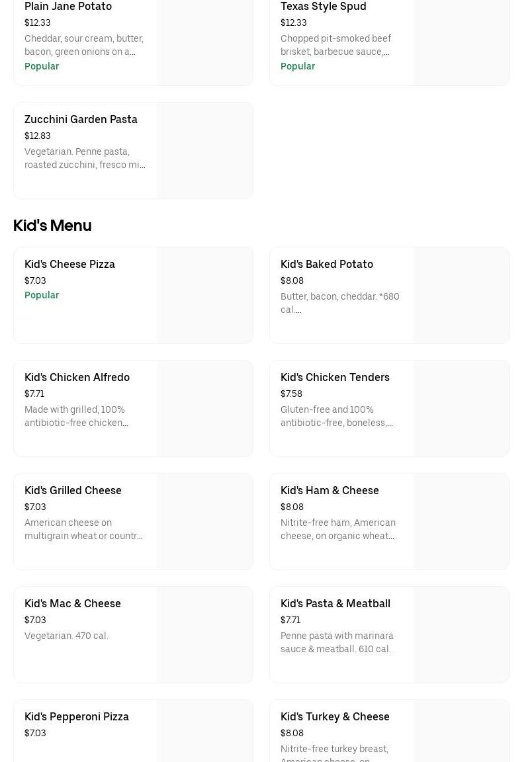
Task: Open Kid's Pasta & Meatball details
Action: 335,604
